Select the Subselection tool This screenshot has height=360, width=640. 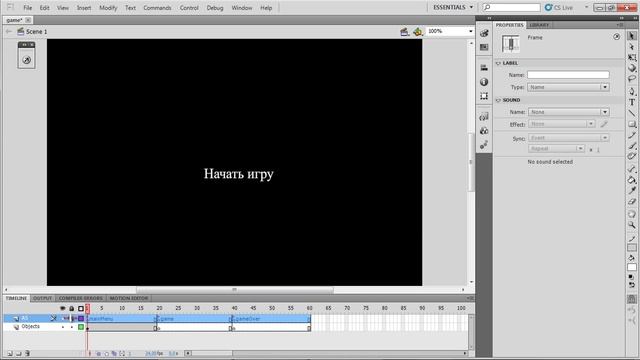[631, 47]
